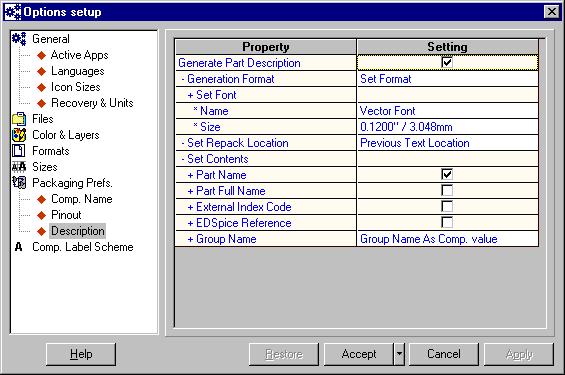Viewport: 565px width, 375px height.
Task: Uncheck Generate Part Description checkbox
Action: click(447, 62)
